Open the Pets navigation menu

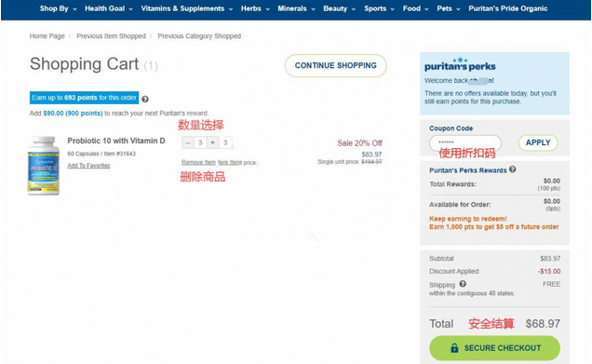coord(449,8)
